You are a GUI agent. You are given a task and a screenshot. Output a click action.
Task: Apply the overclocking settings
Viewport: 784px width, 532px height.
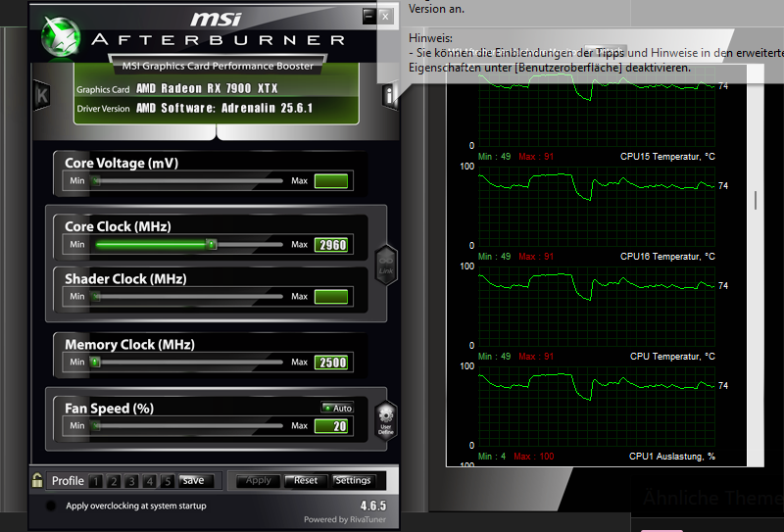[x=258, y=480]
